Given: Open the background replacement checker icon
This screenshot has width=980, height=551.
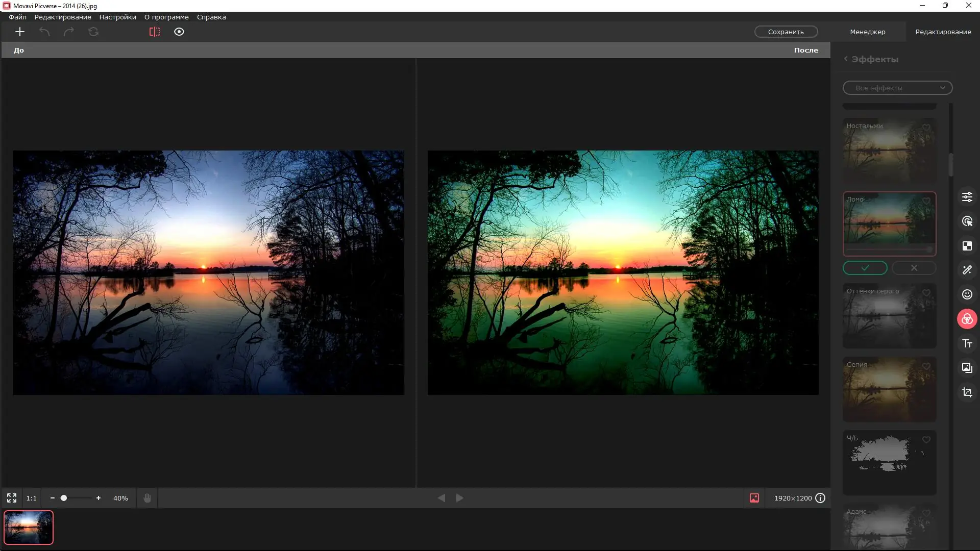Looking at the screenshot, I should pyautogui.click(x=967, y=246).
